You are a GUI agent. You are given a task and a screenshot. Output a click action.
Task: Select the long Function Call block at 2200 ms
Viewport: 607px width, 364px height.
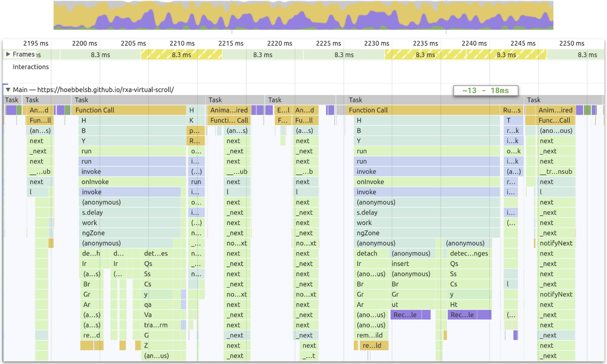(130, 110)
